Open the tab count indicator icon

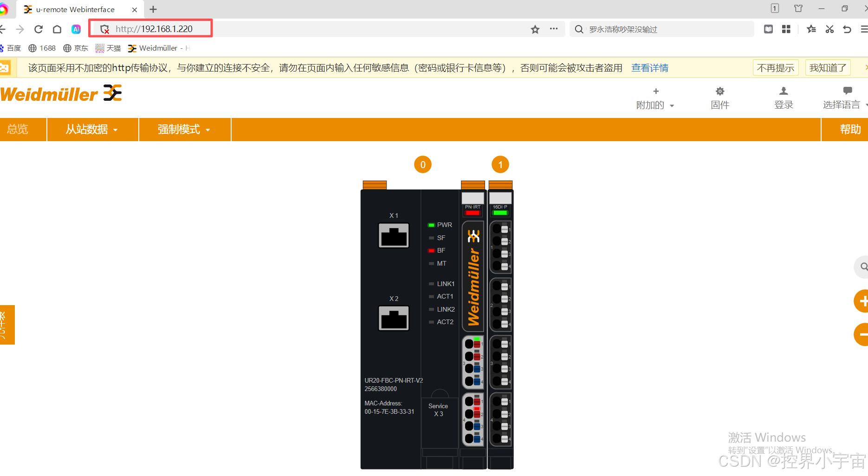(x=775, y=8)
